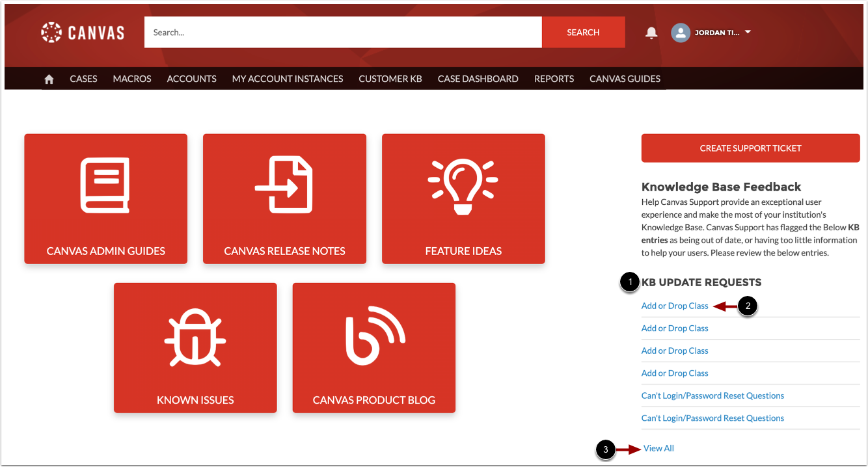Viewport: 868px width, 467px height.
Task: Click the red Search button
Action: (x=583, y=33)
